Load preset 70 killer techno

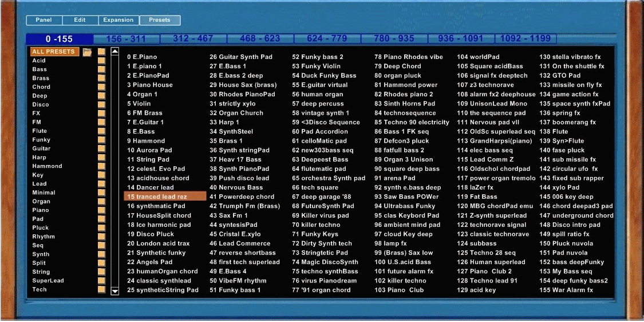pos(316,225)
